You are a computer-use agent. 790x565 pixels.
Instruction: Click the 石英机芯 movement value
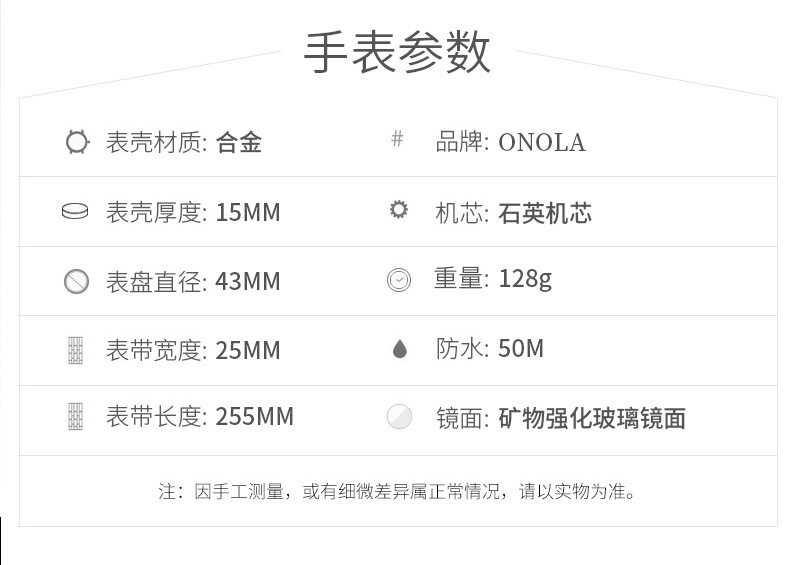(544, 213)
